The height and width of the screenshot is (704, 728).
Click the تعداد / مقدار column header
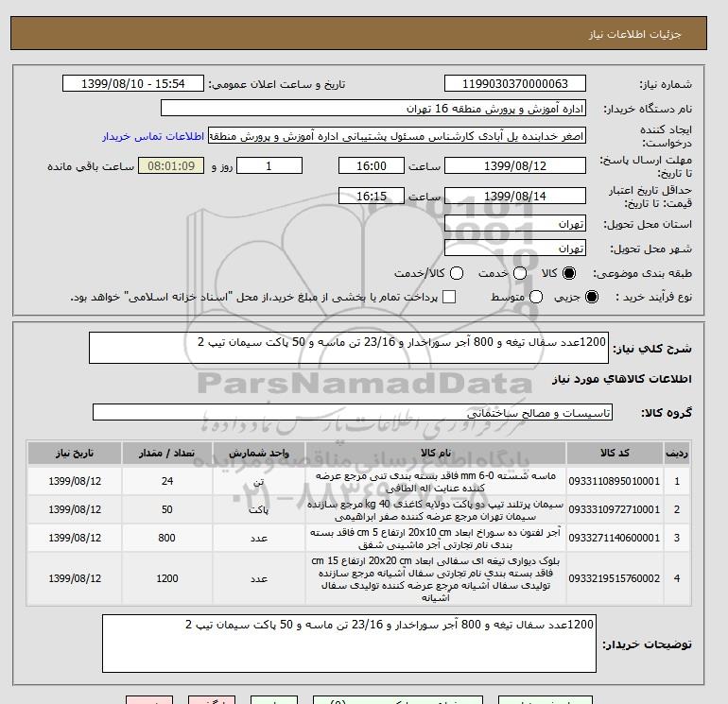pos(167,453)
